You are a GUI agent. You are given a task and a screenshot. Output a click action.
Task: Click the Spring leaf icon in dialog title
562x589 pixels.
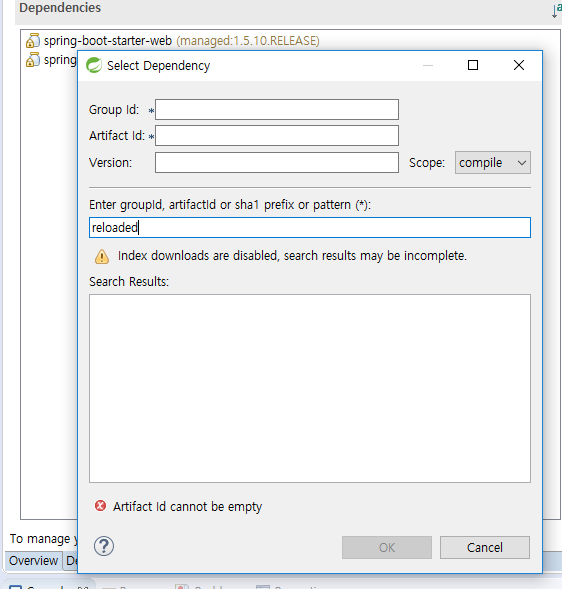coord(94,65)
